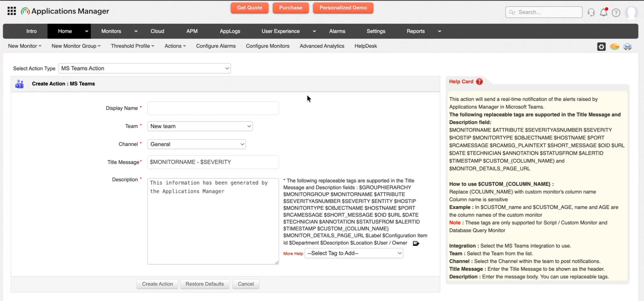Viewport: 644px width, 301px height.
Task: Expand the New Monitor menu
Action: pyautogui.click(x=25, y=46)
